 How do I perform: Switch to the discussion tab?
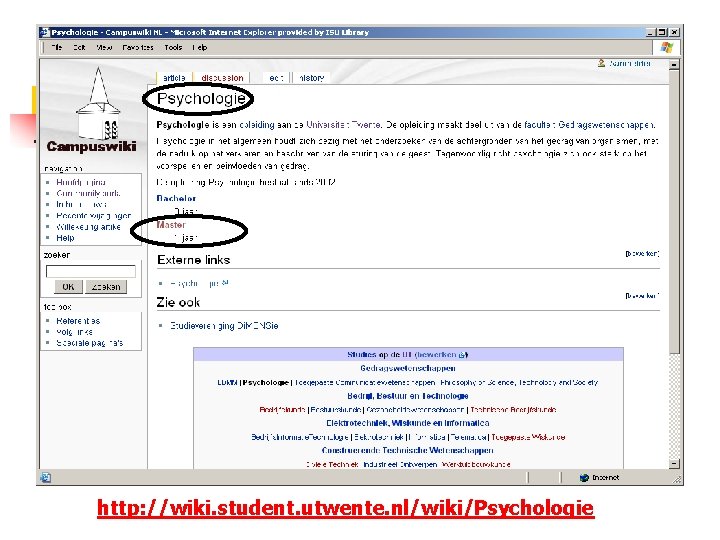(x=222, y=78)
